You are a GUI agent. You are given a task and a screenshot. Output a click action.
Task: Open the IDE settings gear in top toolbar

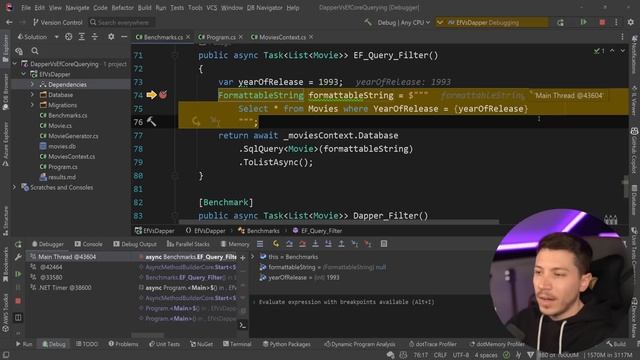[631, 22]
